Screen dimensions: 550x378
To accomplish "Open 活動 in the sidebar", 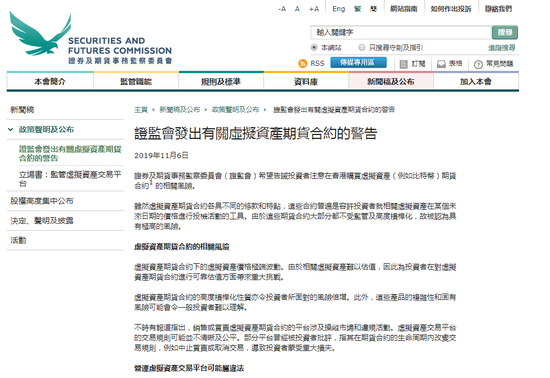I will coord(18,240).
